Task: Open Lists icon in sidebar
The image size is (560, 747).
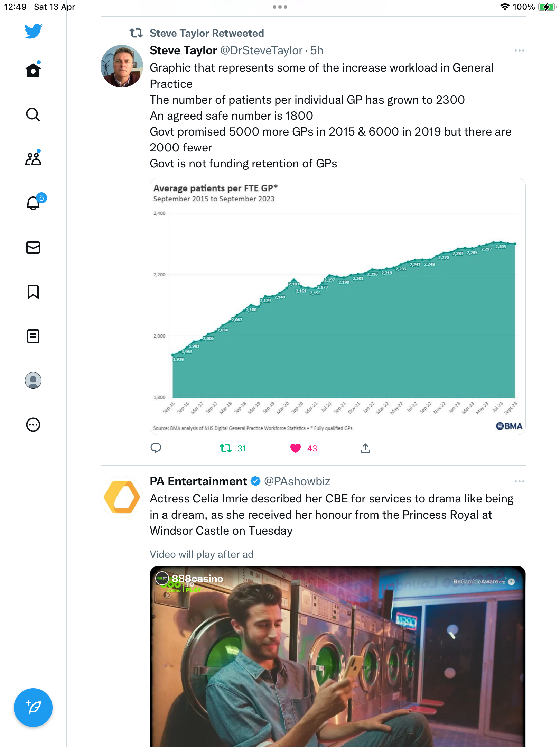Action: coord(33,336)
